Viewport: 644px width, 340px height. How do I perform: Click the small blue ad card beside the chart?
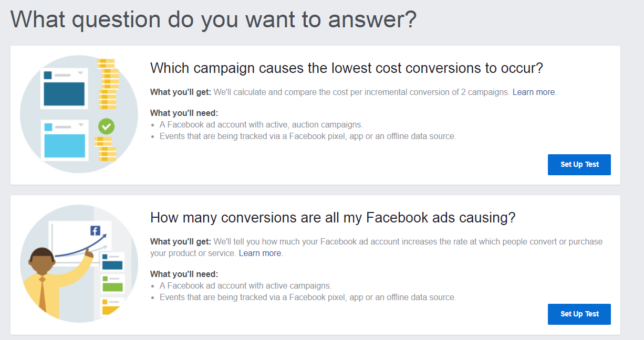pos(112,262)
